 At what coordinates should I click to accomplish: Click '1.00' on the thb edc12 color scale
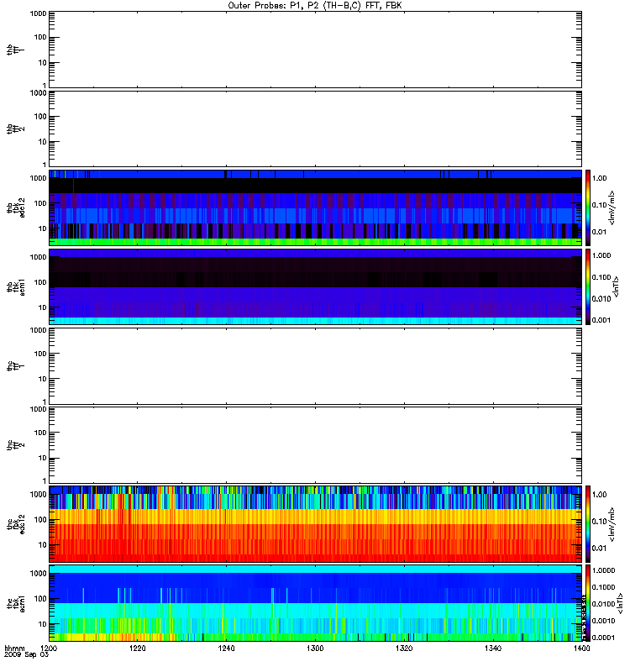pos(600,178)
